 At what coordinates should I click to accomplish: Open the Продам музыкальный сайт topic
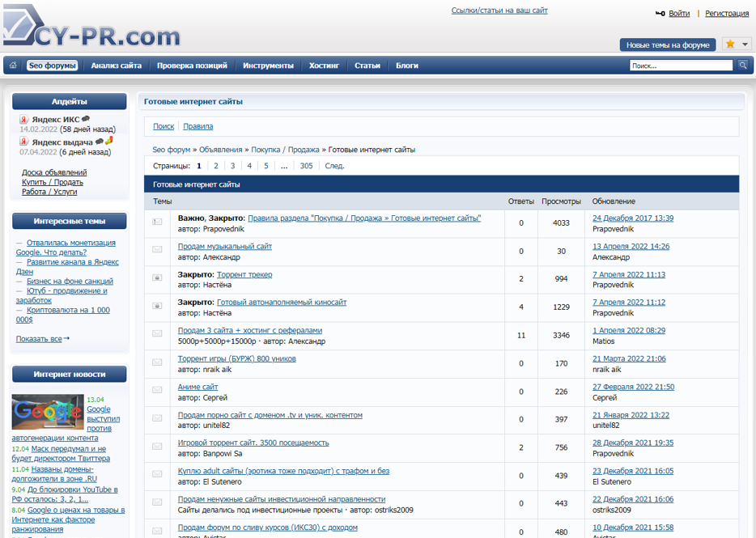click(x=225, y=246)
